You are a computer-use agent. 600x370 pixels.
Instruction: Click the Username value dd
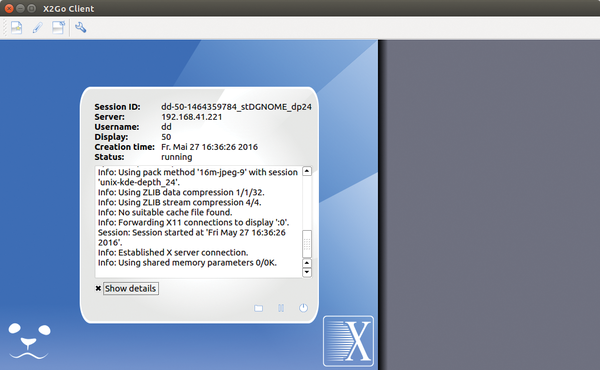166,127
